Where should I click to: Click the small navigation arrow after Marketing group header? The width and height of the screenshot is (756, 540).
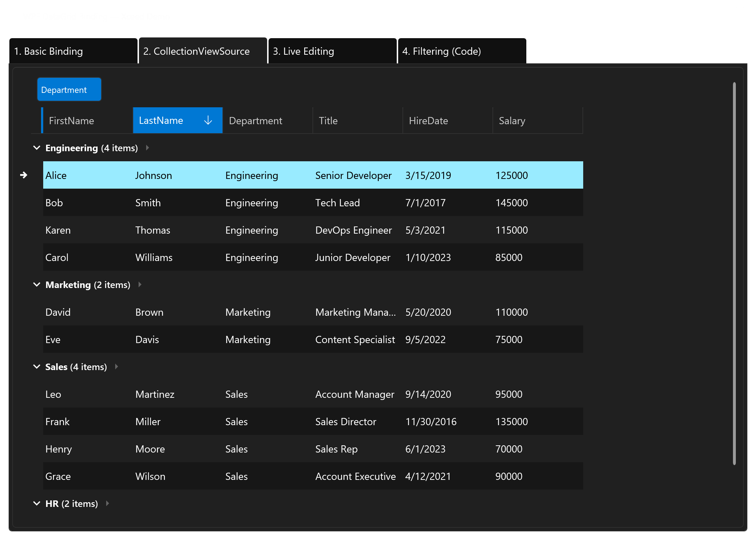(140, 284)
